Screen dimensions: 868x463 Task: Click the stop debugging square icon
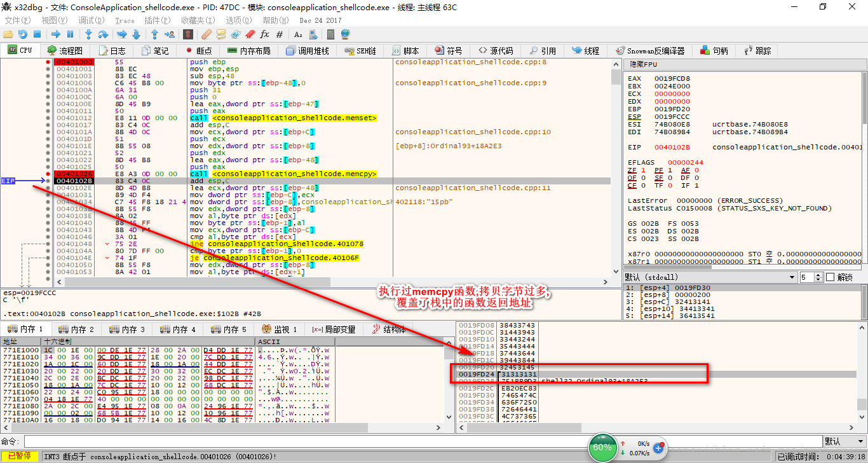coord(37,34)
